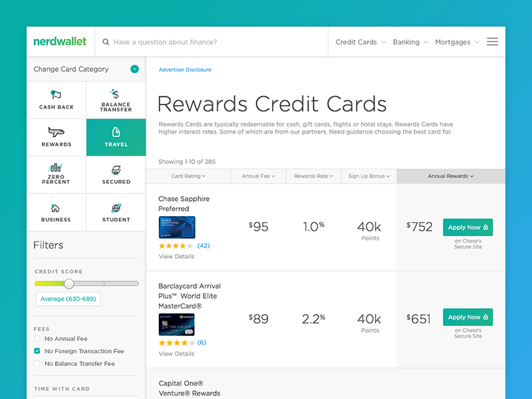Expand the Credit Cards nav dropdown
This screenshot has width=532, height=399.
[x=360, y=42]
